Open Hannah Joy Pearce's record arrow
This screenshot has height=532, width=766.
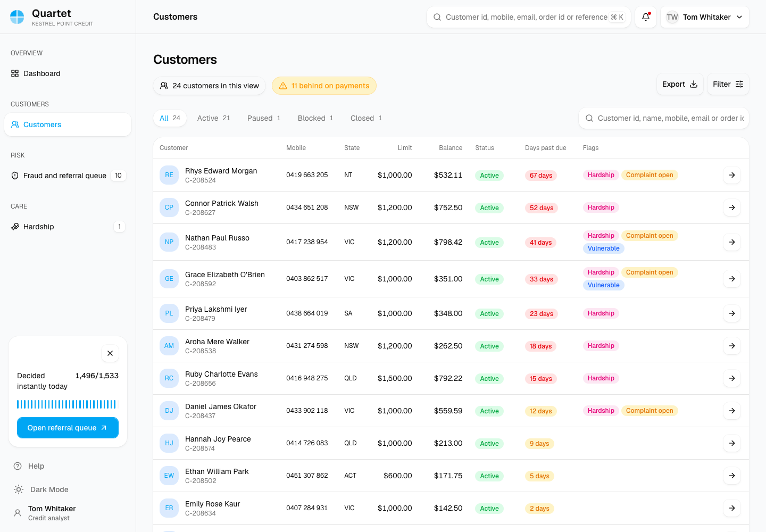point(732,443)
